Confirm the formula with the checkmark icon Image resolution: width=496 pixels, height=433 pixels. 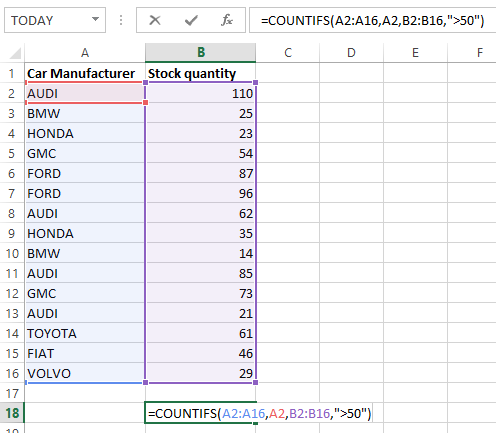coord(191,20)
